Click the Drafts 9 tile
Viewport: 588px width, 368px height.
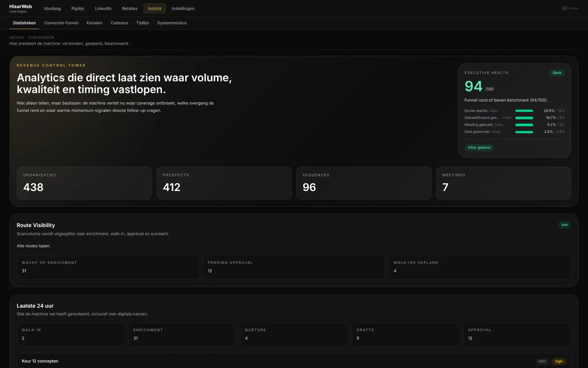[405, 335]
